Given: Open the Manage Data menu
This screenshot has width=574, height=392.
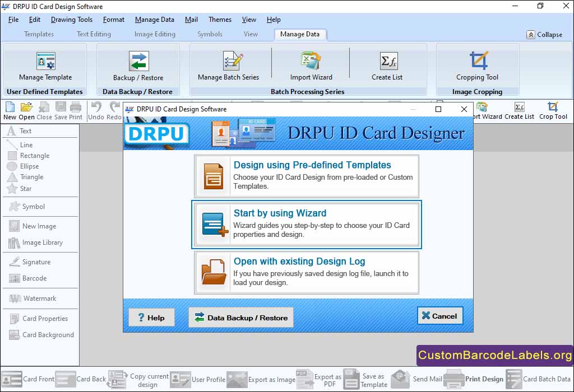Looking at the screenshot, I should point(155,20).
